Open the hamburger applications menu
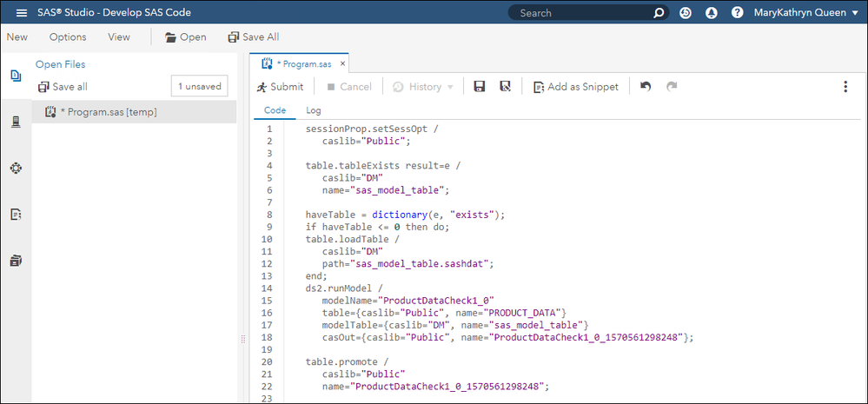This screenshot has width=868, height=404. click(21, 12)
